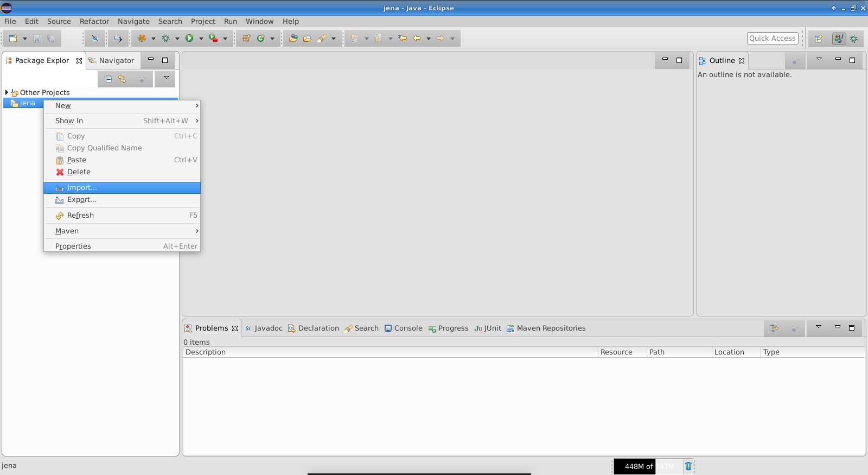This screenshot has height=475, width=868.
Task: Click the Open Perspective icon
Action: pyautogui.click(x=819, y=39)
